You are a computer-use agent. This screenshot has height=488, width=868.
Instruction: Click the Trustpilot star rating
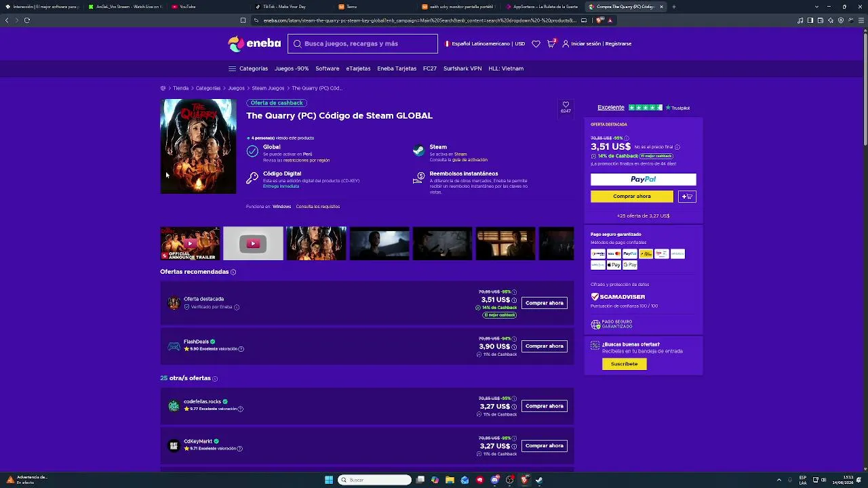[646, 108]
